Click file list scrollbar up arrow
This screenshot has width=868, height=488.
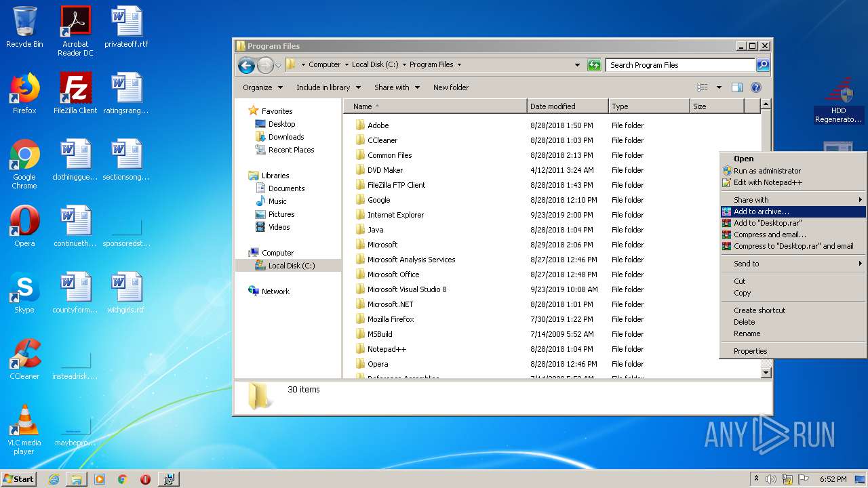pyautogui.click(x=766, y=104)
